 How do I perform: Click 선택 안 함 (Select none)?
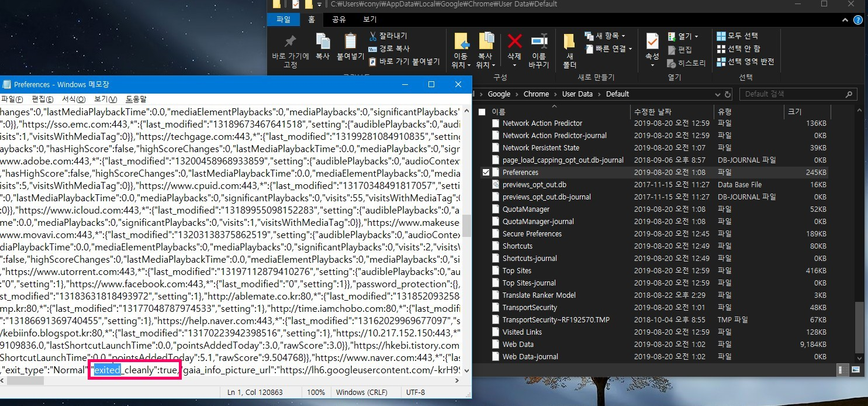[x=739, y=49]
